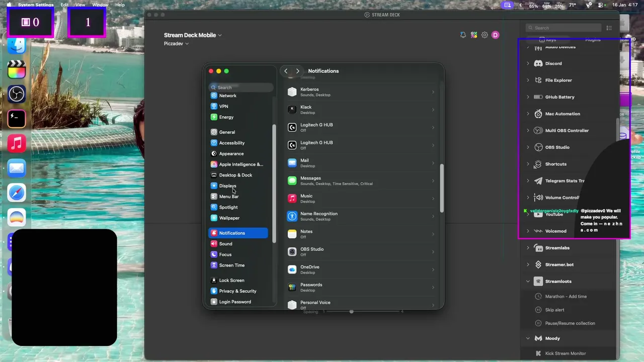
Task: Click the settings sidebar scrollbar
Action: pos(274,184)
